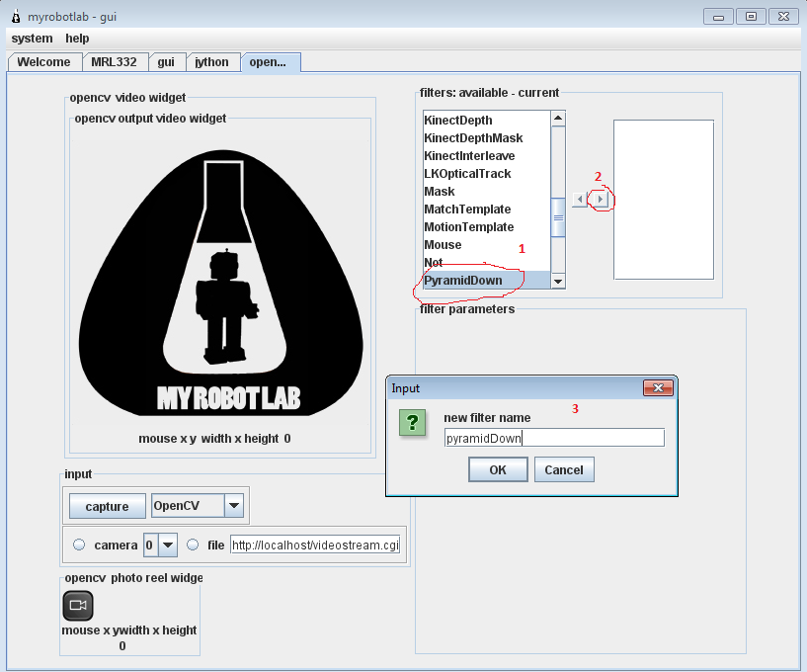Minimize the myrobotlab window
The height and width of the screenshot is (672, 807).
(718, 17)
